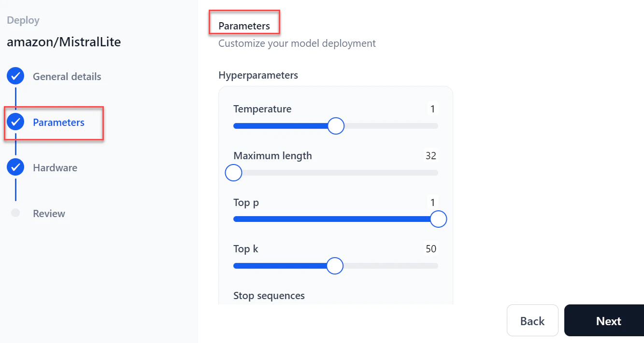Click the amazon/MistralLite model title

63,41
